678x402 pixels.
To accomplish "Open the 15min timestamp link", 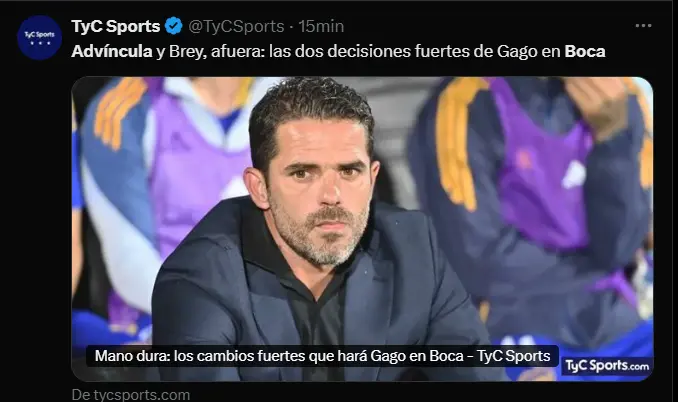I will pyautogui.click(x=321, y=26).
